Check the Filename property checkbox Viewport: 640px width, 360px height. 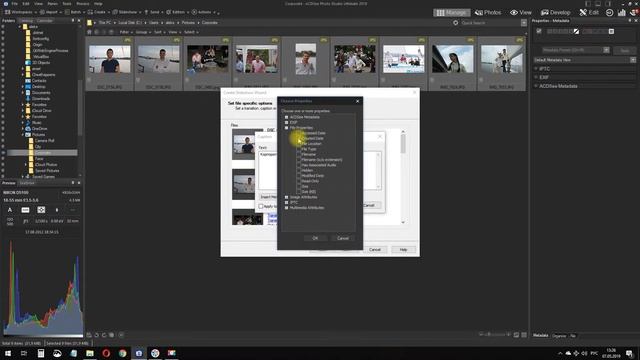click(x=299, y=154)
